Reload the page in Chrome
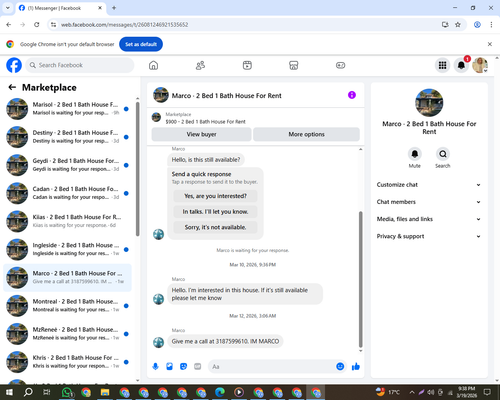The image size is (500, 400). point(37,25)
